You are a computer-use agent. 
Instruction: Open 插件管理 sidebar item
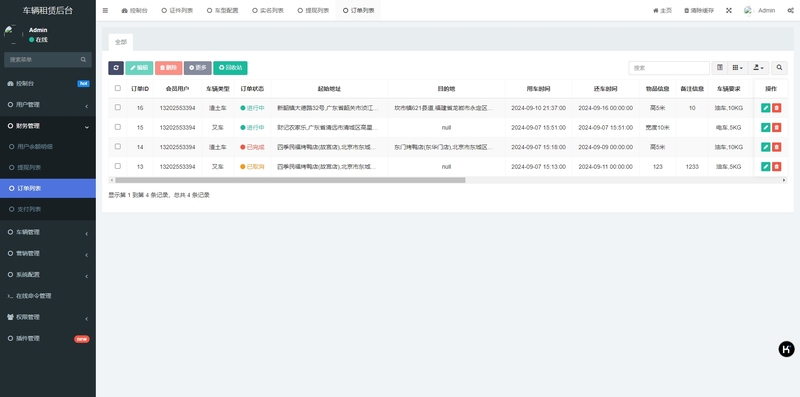point(48,338)
